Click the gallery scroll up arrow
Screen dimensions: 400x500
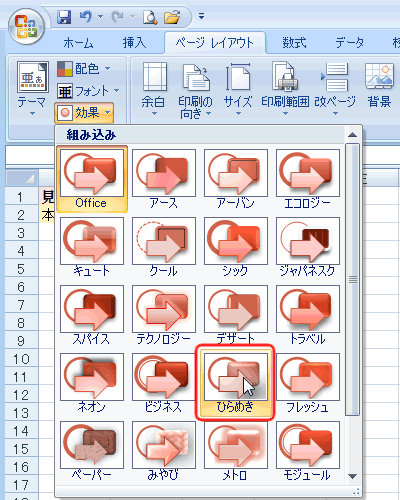click(x=352, y=135)
